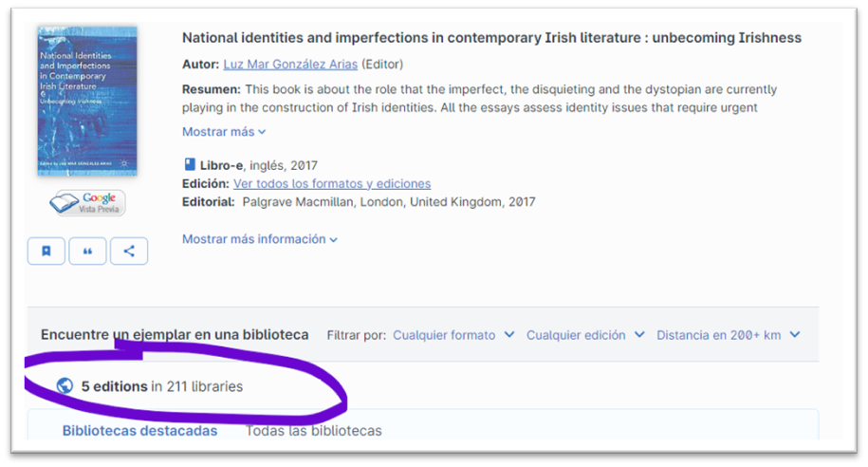Image resolution: width=868 pixels, height=467 pixels.
Task: Expand Mostrar más información
Action: 260,239
